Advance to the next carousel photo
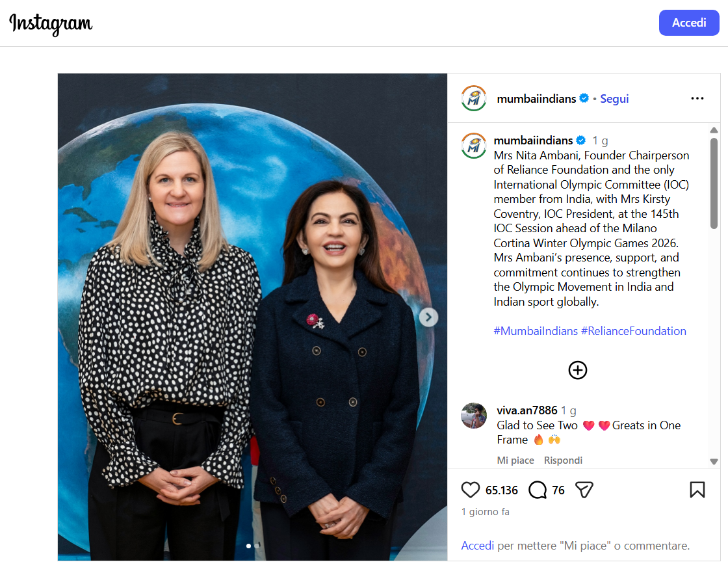Viewport: 728px width, 573px height. (x=428, y=317)
